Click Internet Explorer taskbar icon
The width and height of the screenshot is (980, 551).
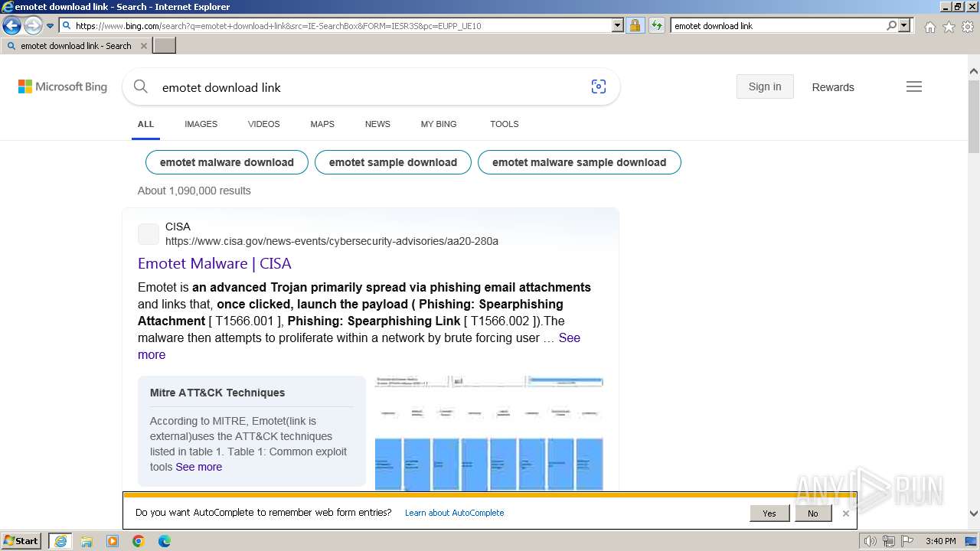60,541
